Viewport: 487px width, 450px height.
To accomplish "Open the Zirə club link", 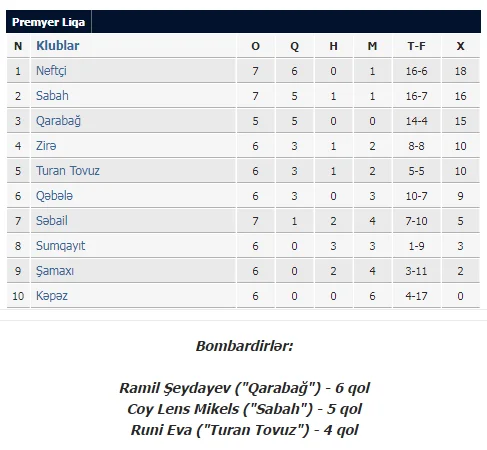I will tap(46, 146).
